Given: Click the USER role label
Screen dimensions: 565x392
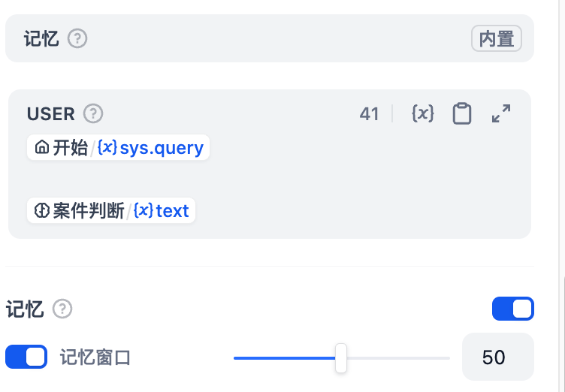Looking at the screenshot, I should [51, 114].
